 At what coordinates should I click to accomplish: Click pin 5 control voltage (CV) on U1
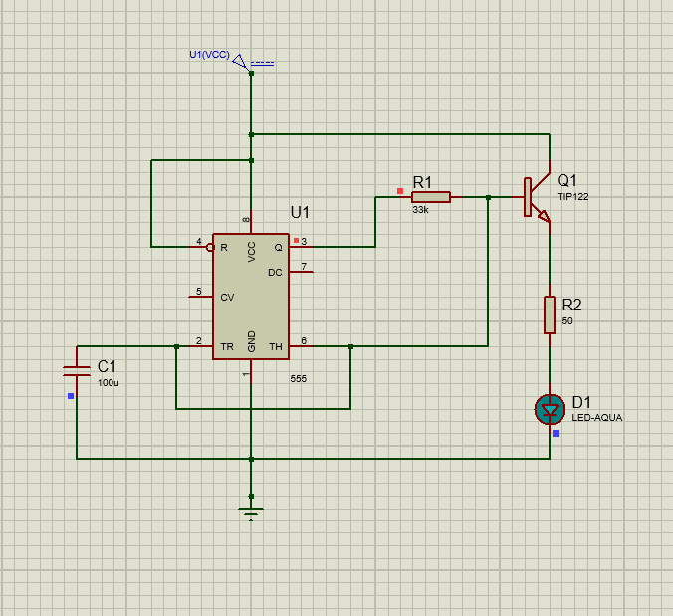point(201,297)
